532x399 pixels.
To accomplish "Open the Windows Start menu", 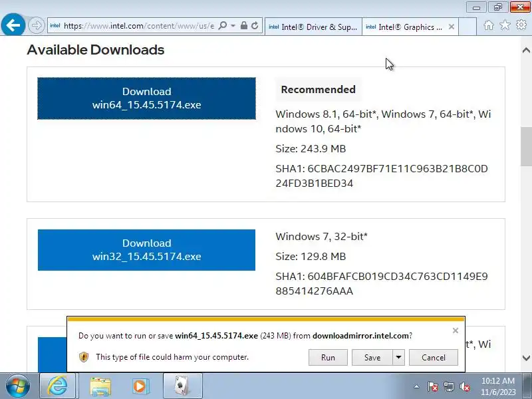I will (18, 386).
